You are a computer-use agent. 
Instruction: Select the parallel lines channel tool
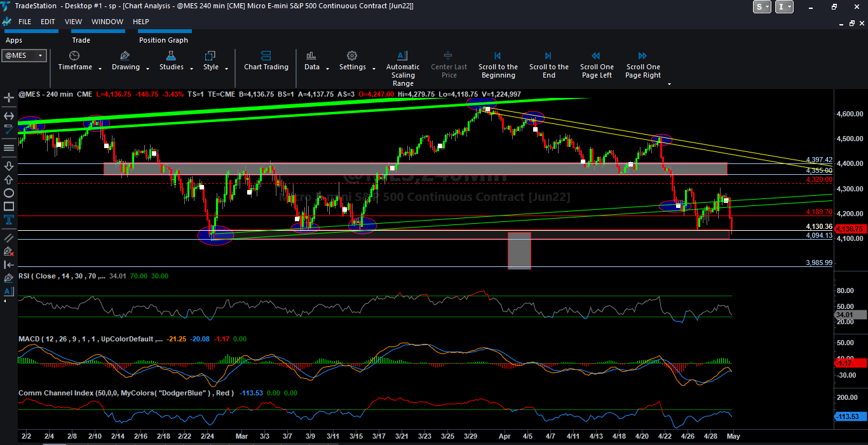click(x=9, y=237)
